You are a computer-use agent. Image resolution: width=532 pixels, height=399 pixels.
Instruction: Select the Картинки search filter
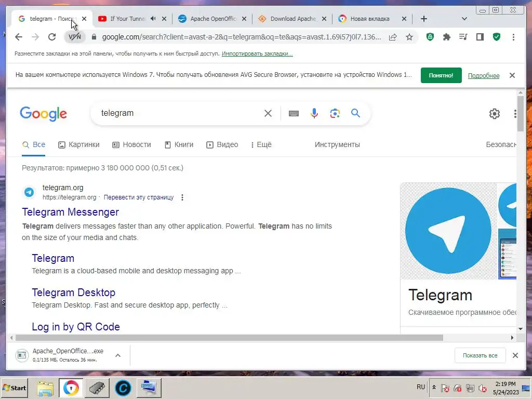(x=79, y=145)
